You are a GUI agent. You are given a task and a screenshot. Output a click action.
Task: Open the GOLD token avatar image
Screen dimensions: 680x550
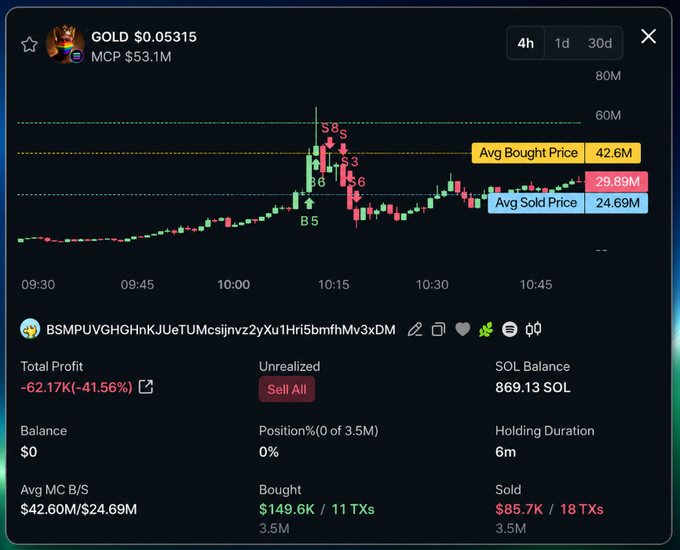65,45
